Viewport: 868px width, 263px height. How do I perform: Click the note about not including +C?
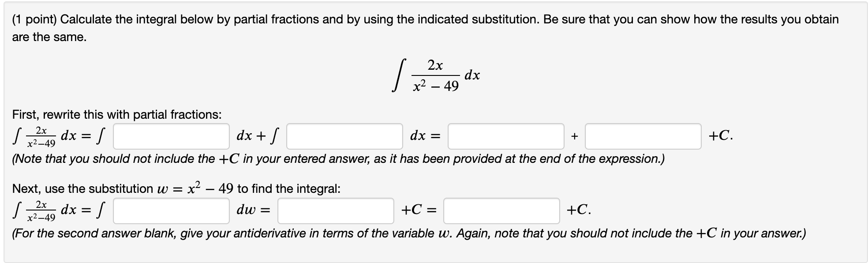340,159
